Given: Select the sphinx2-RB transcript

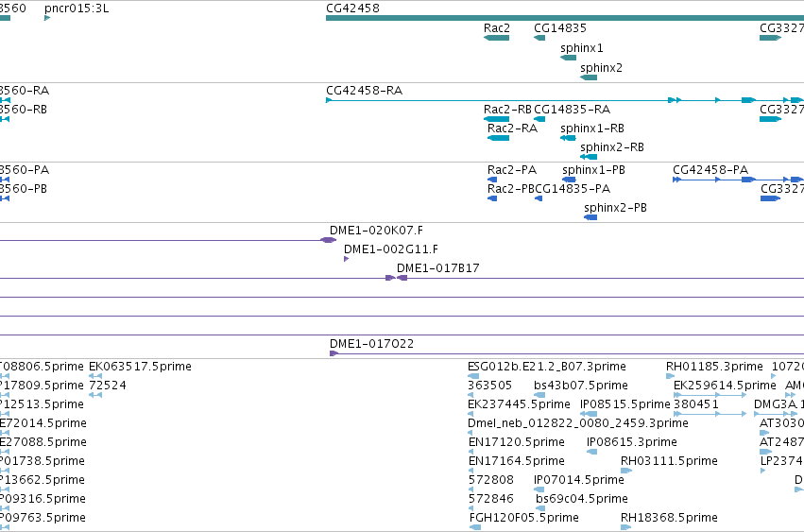Looking at the screenshot, I should pyautogui.click(x=589, y=157).
